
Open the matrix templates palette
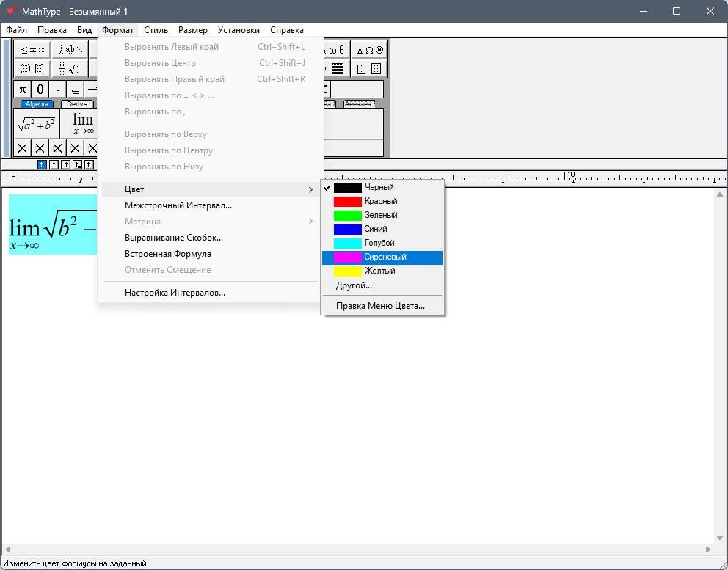pos(336,69)
